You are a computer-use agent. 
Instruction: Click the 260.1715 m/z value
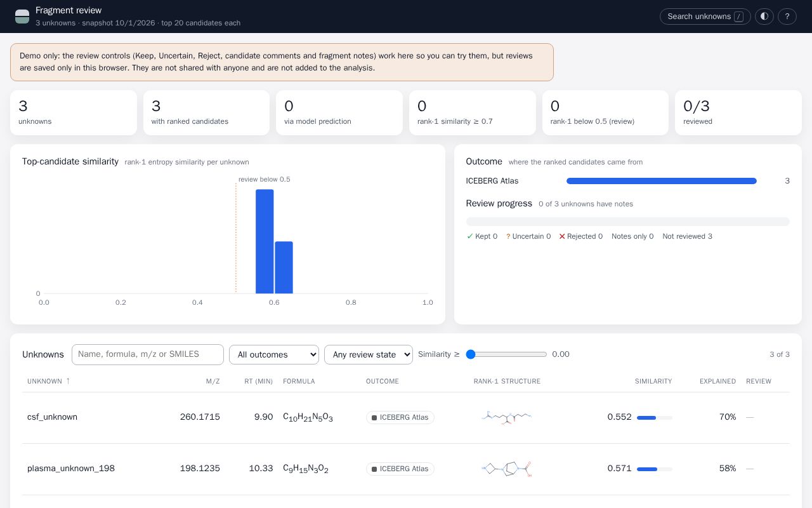pyautogui.click(x=200, y=417)
